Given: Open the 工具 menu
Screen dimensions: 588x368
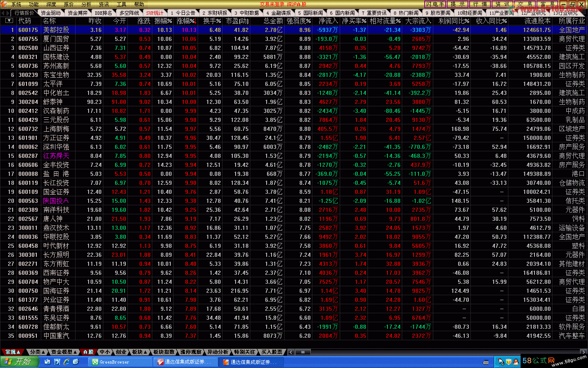Looking at the screenshot, I should click(122, 4).
